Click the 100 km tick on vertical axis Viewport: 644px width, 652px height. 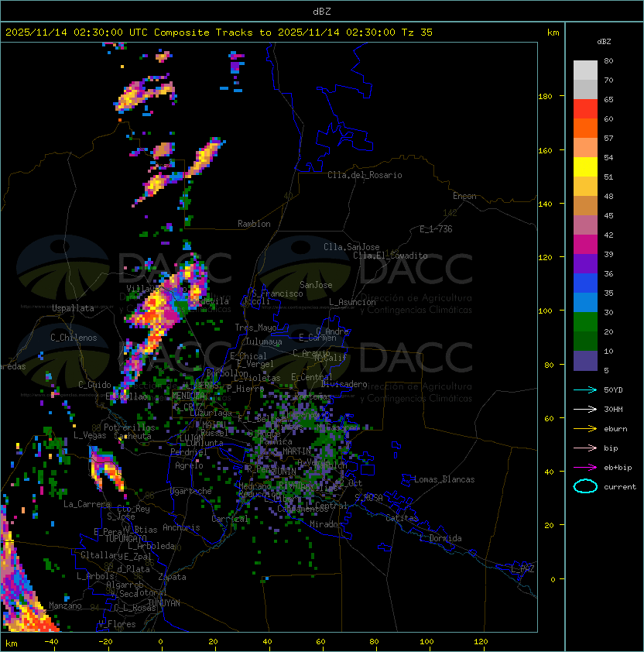click(545, 311)
